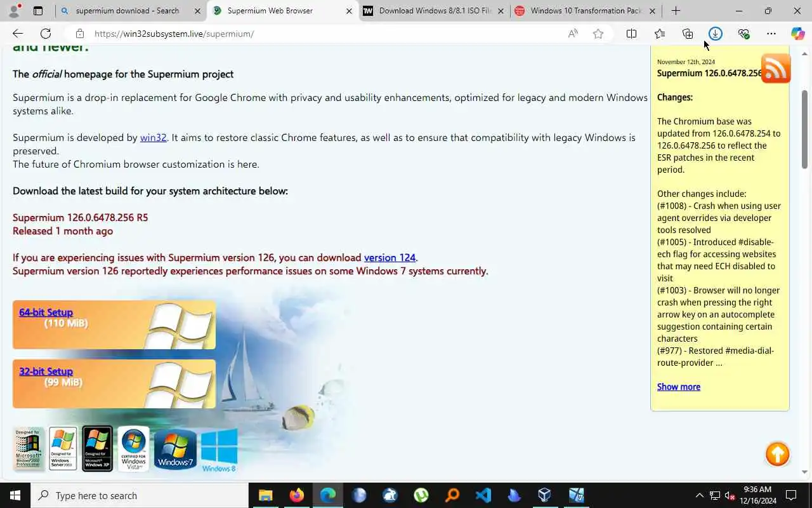Open the win32 developer link
The height and width of the screenshot is (508, 812).
coord(153,137)
